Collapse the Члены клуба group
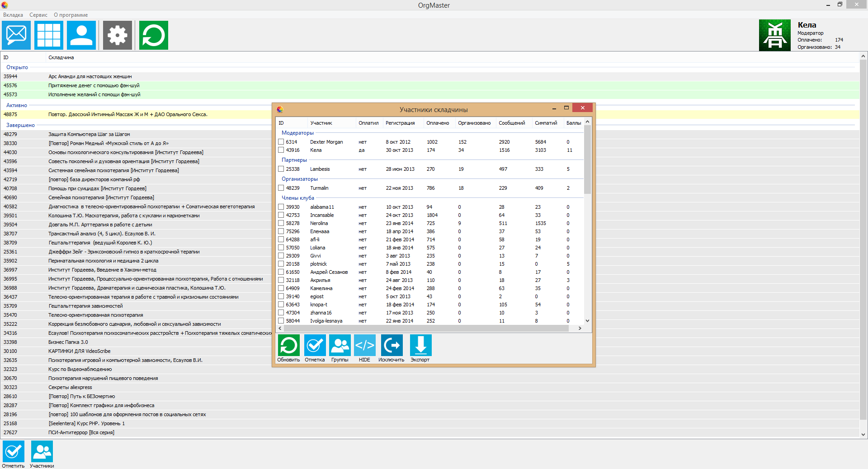The height and width of the screenshot is (469, 868). pos(297,198)
